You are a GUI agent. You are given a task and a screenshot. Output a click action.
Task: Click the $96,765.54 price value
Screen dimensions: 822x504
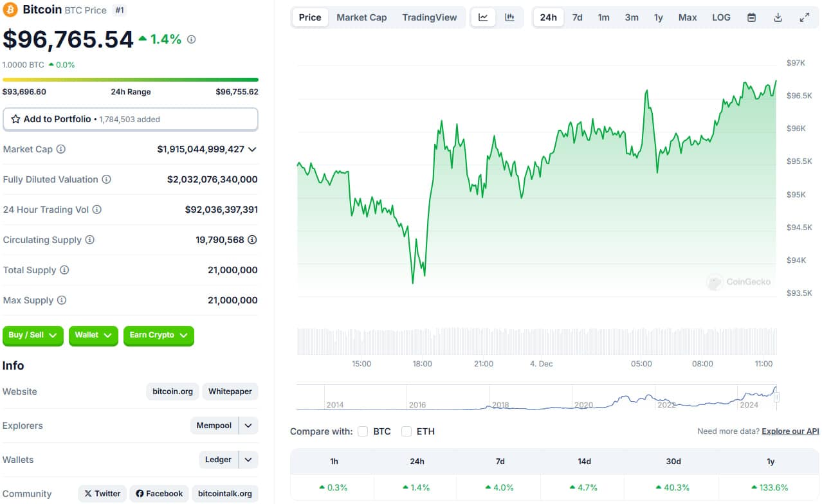(68, 39)
